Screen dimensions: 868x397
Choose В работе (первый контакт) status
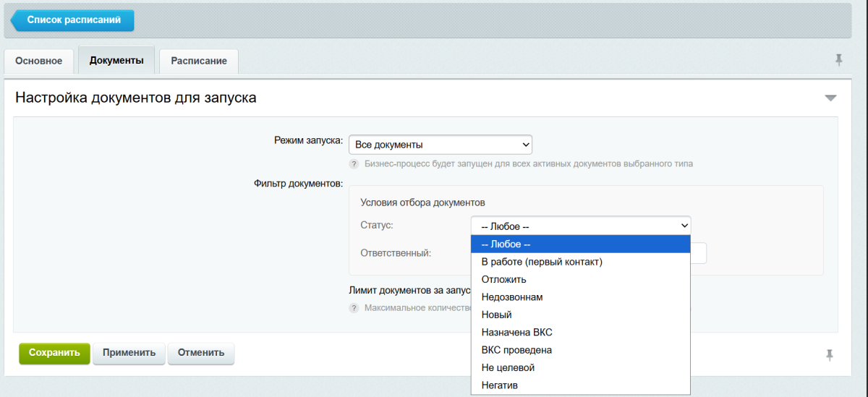click(581, 262)
